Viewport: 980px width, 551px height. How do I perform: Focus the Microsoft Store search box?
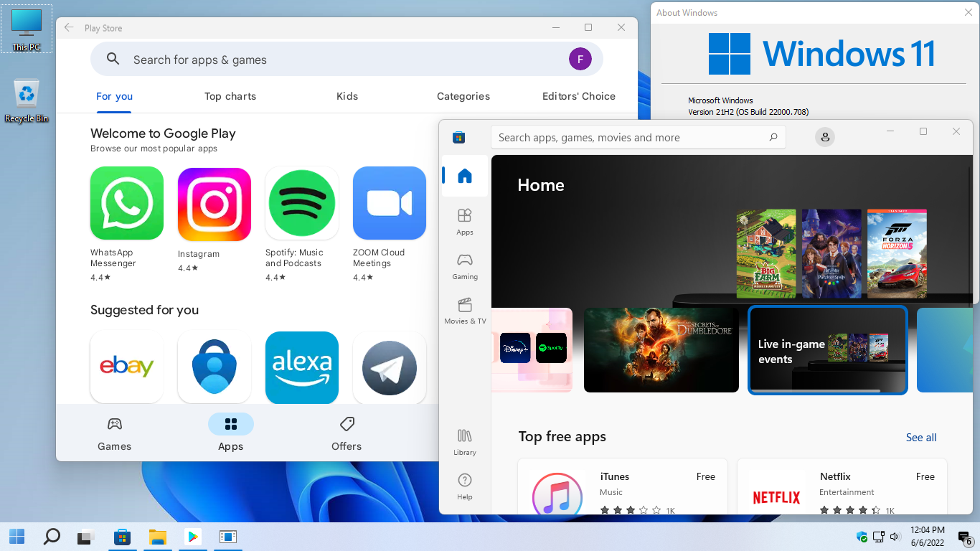click(x=639, y=137)
